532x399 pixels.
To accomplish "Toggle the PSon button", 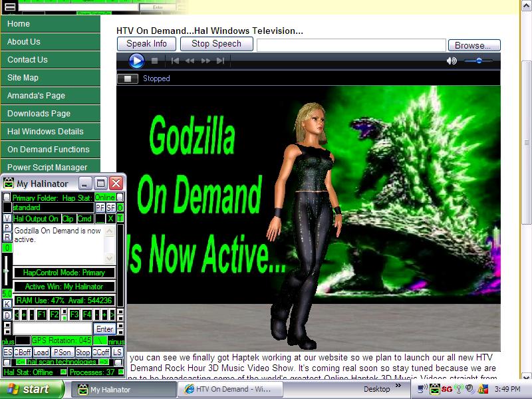I will [63, 352].
